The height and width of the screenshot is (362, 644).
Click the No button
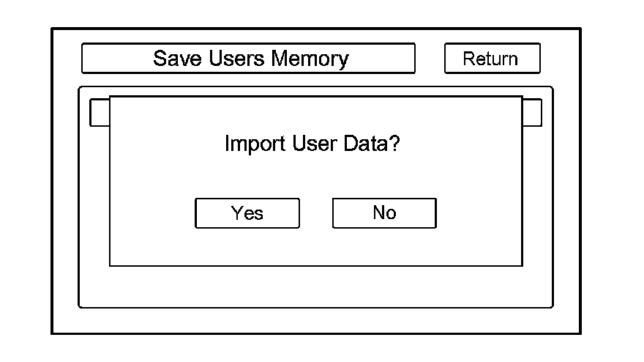point(384,213)
